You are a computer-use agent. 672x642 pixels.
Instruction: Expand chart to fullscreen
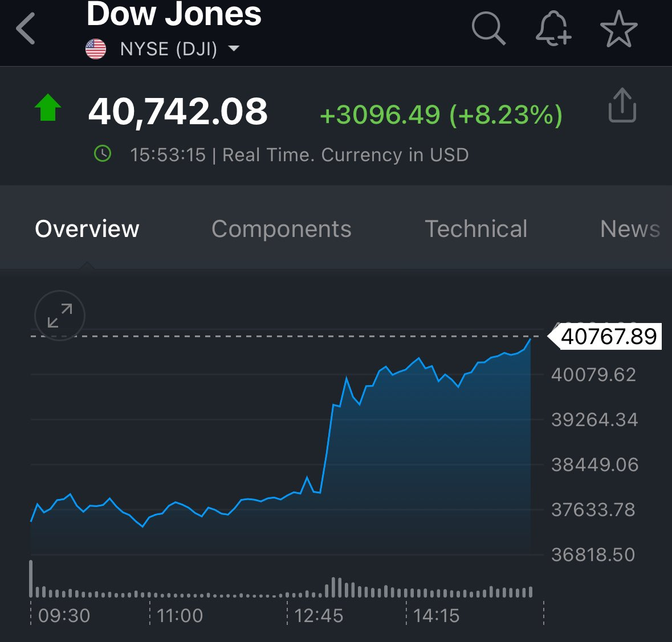[60, 316]
